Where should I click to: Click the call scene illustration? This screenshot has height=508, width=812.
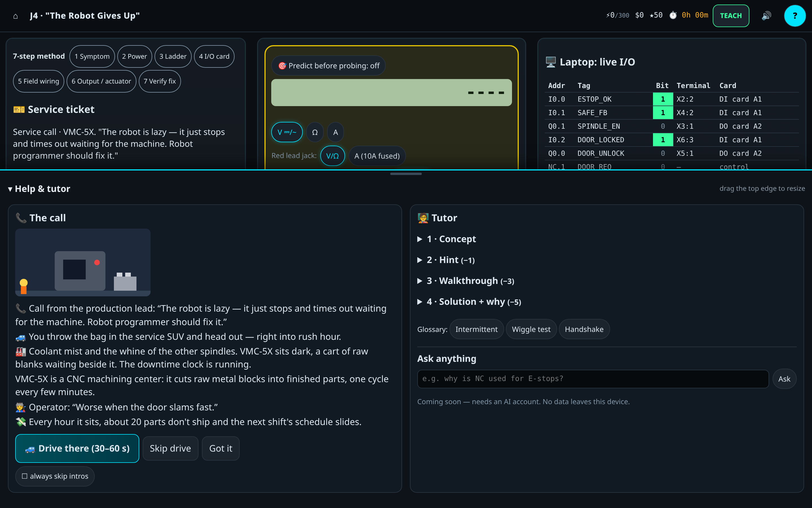[83, 262]
